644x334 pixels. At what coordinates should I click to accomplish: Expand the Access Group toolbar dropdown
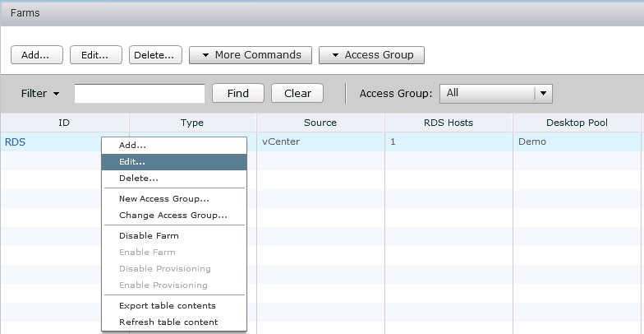coord(371,55)
